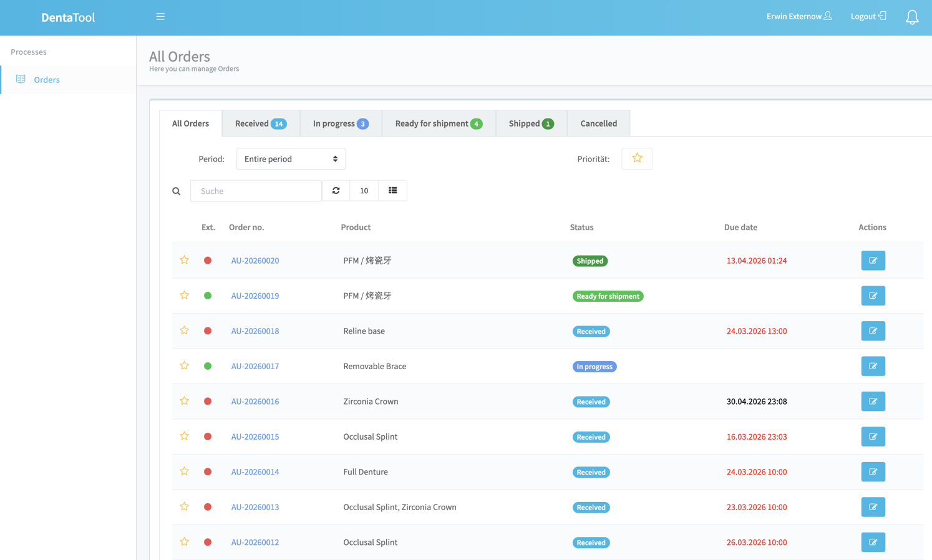
Task: Click the Shipped status badge on AU-20260020
Action: (x=590, y=261)
